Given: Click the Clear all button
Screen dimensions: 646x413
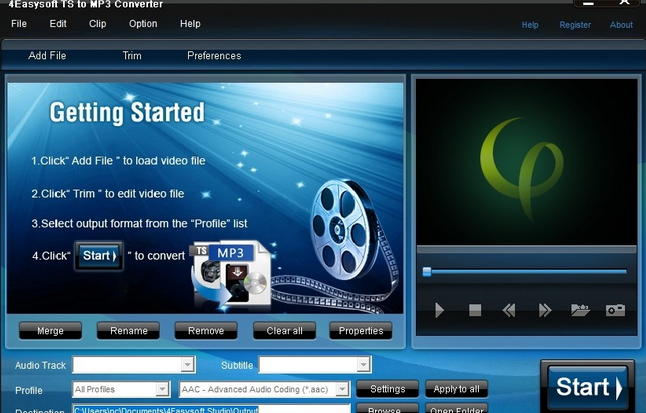Looking at the screenshot, I should pos(284,331).
